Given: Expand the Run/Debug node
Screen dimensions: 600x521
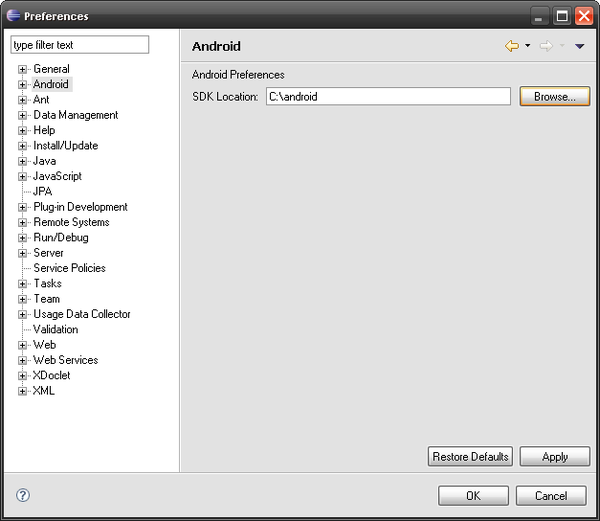Looking at the screenshot, I should point(22,238).
